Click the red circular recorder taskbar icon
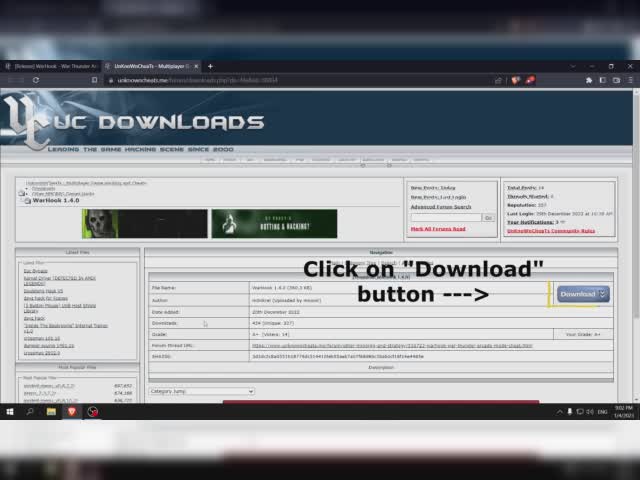 coord(93,412)
